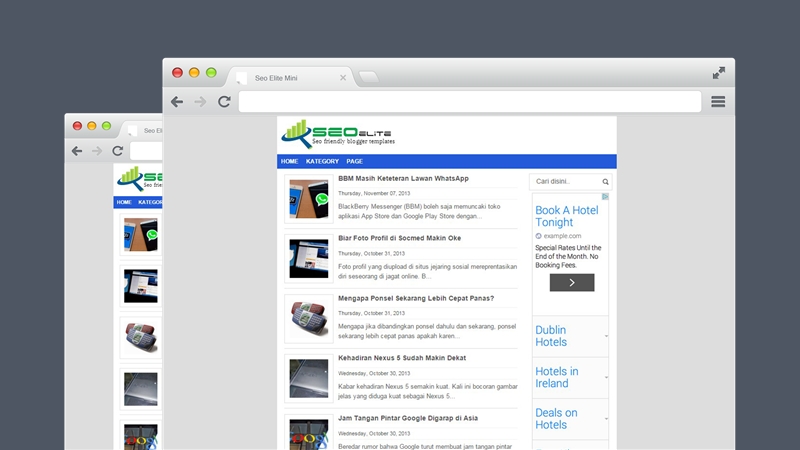Open article BBM Masih Keteteran Lawan WhatsApp
This screenshot has width=800, height=450.
(403, 179)
